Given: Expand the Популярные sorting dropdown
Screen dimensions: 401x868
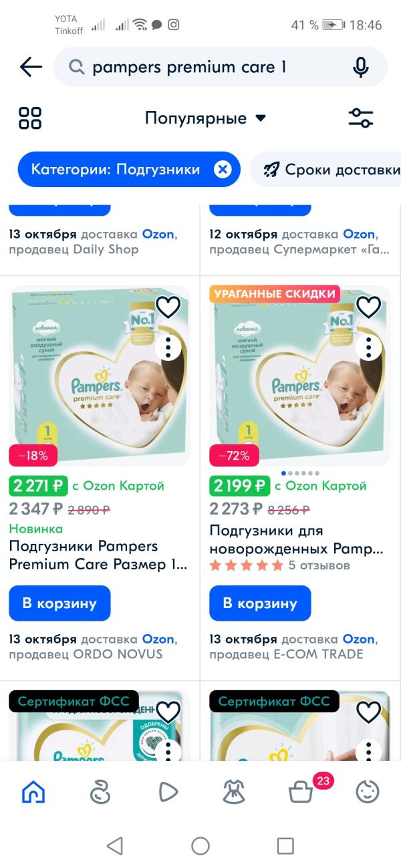Looking at the screenshot, I should click(206, 118).
